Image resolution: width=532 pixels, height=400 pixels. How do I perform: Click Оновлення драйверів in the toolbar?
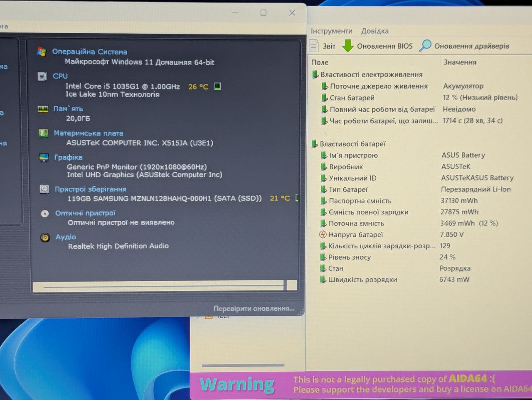coord(464,46)
